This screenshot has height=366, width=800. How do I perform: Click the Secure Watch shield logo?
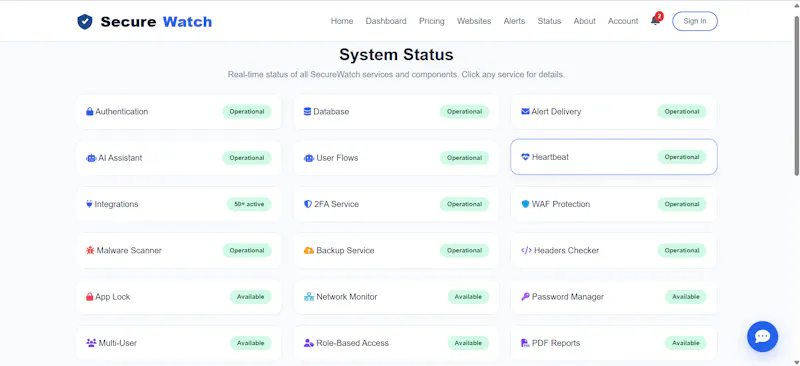tap(85, 21)
